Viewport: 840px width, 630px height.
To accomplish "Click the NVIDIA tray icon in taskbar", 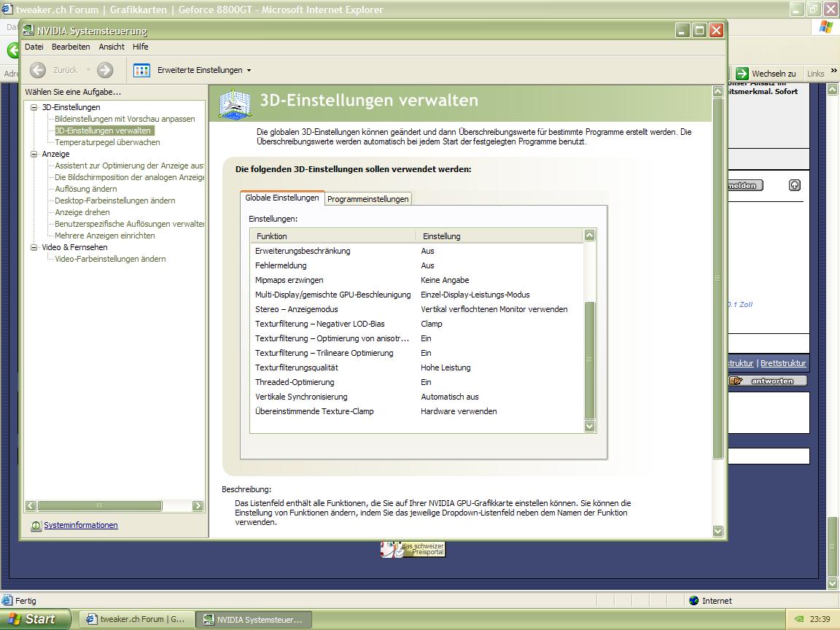I will [x=799, y=619].
